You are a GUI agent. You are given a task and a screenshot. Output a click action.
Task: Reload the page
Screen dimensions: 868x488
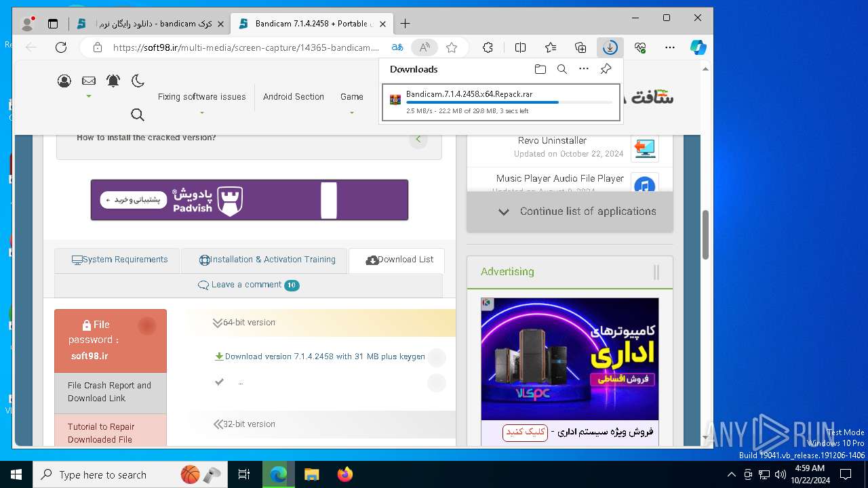61,47
